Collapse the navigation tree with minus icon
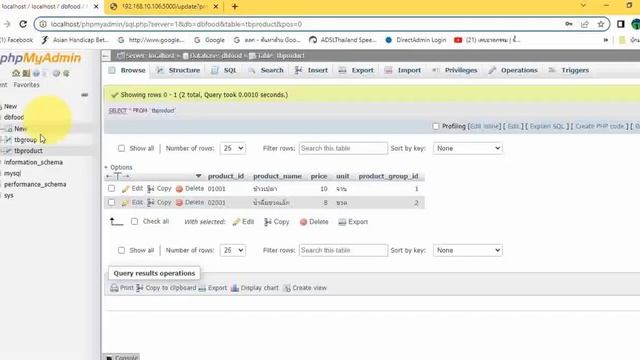 click(x=84, y=95)
